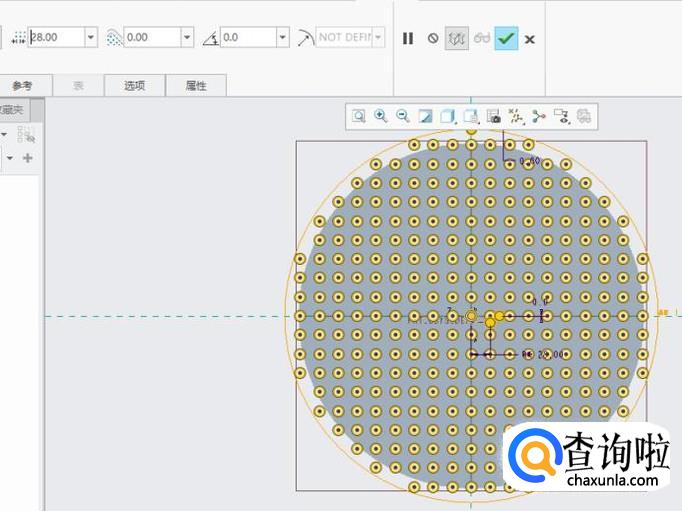Pause the pattern tool
The image size is (682, 511).
point(408,38)
